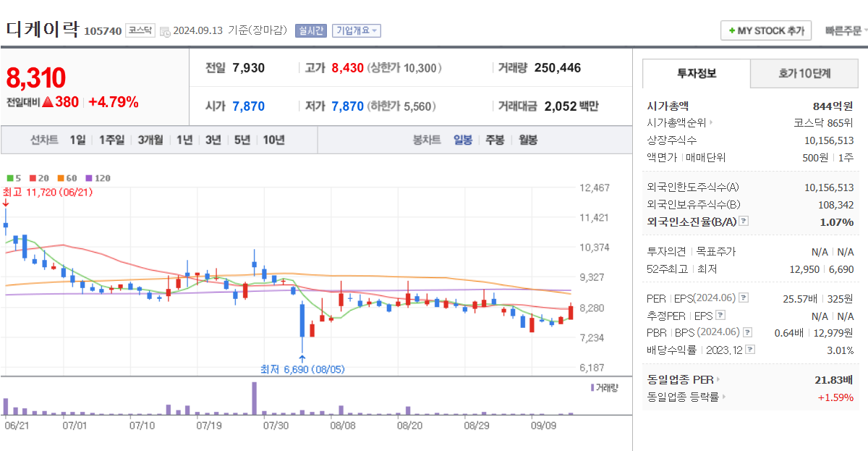Screen dimensions: 868x451
Task: Select the 5년 line chart period
Action: click(242, 140)
